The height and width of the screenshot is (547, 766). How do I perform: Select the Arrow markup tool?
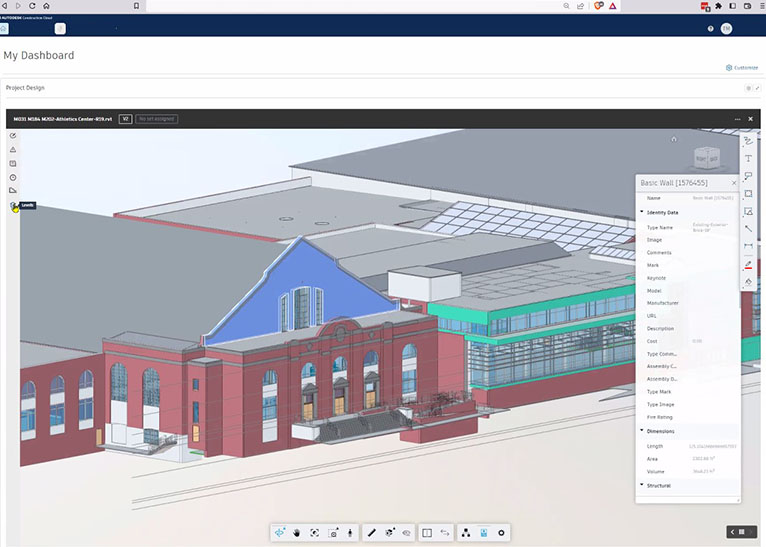(748, 229)
